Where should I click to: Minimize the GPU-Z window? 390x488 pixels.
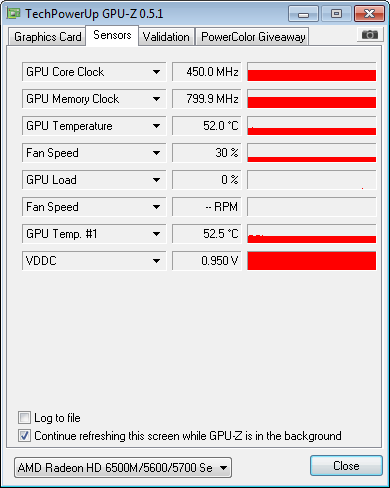303,14
